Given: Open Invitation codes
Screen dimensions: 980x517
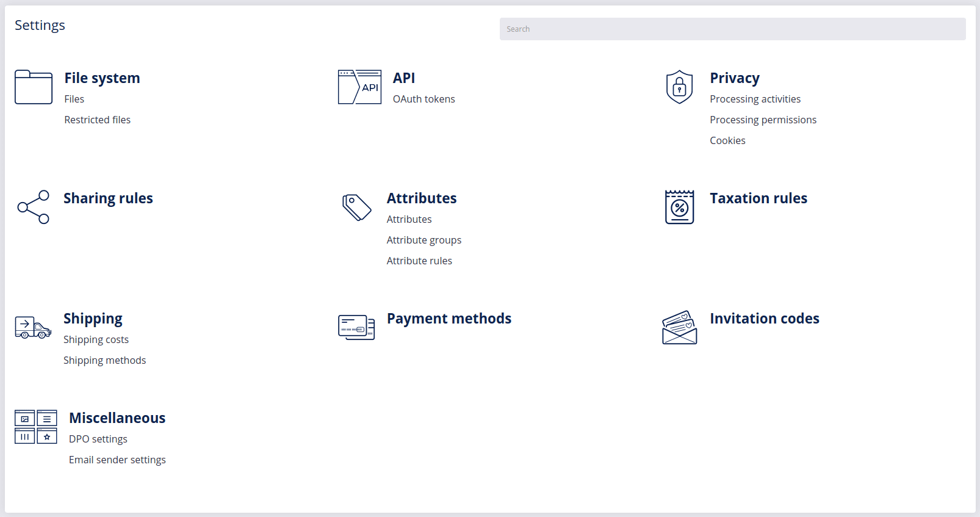Looking at the screenshot, I should tap(765, 319).
